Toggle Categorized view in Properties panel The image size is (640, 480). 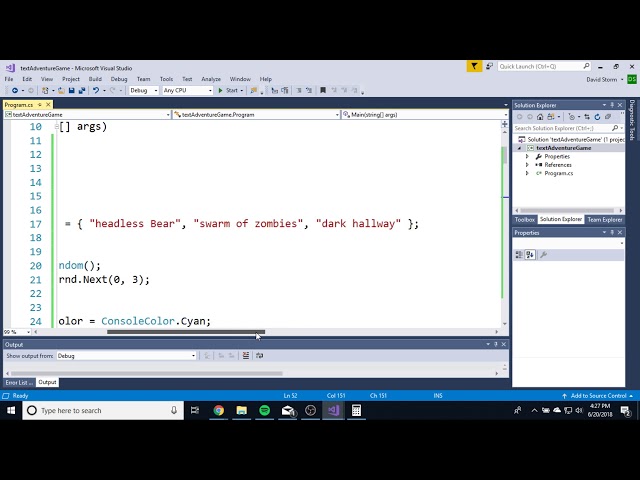[x=519, y=255]
